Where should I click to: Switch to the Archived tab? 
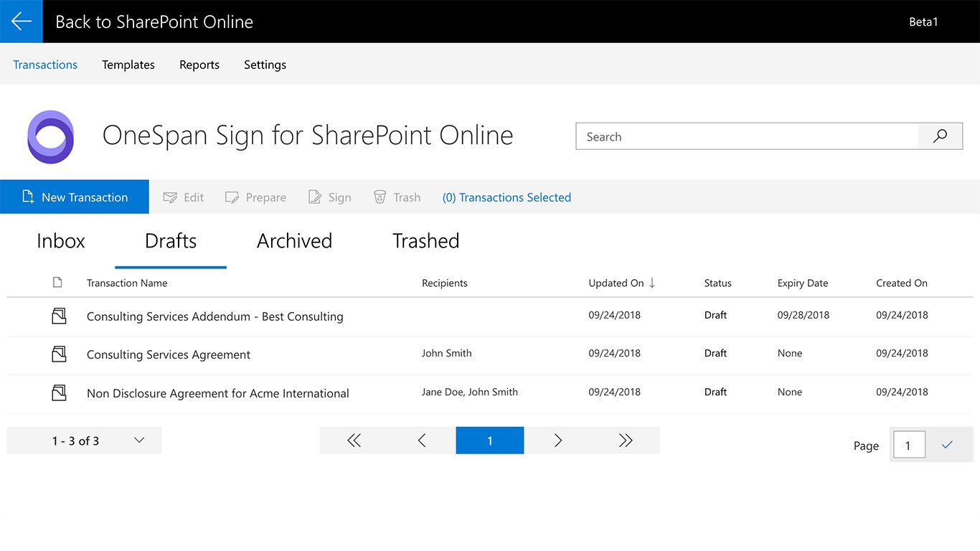pyautogui.click(x=294, y=241)
